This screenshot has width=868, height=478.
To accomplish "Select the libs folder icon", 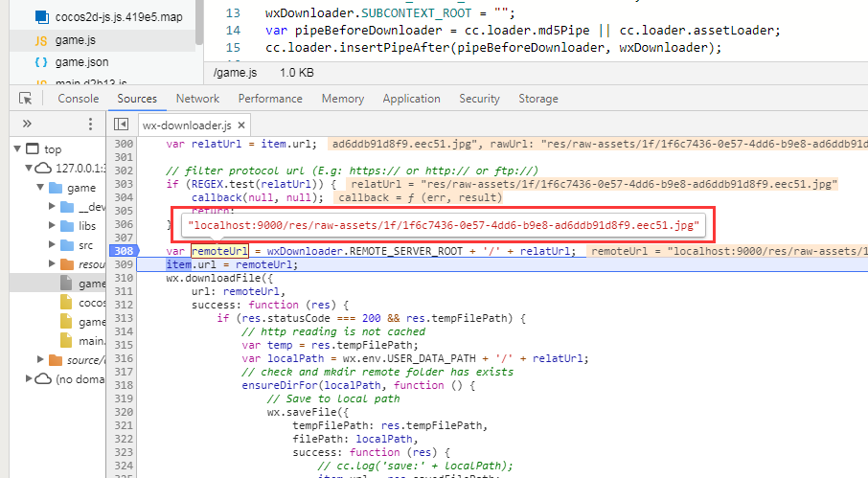I will tap(67, 226).
